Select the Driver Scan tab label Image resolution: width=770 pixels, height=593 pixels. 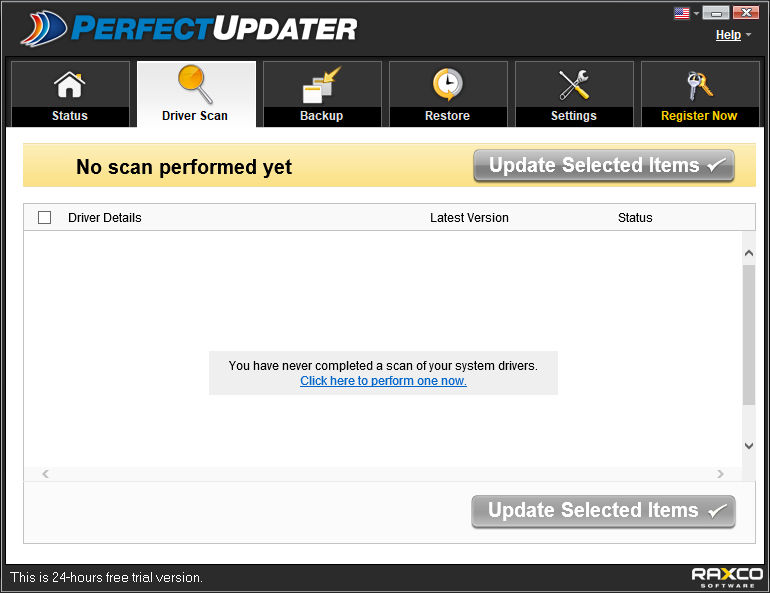(195, 116)
